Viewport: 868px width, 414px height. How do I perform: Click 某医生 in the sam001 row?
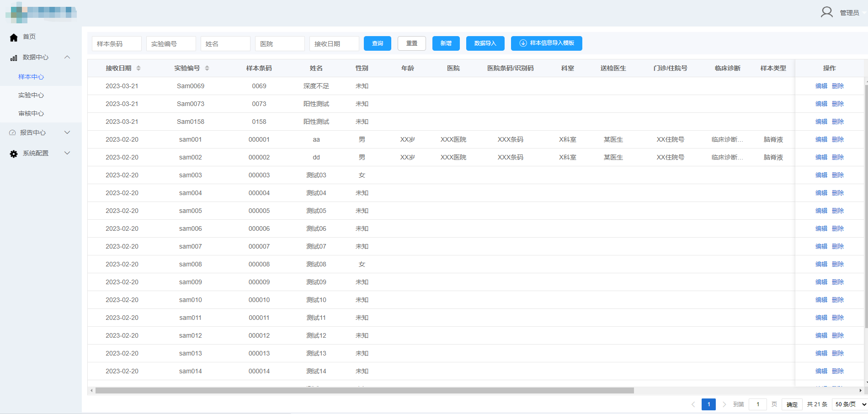pos(613,139)
